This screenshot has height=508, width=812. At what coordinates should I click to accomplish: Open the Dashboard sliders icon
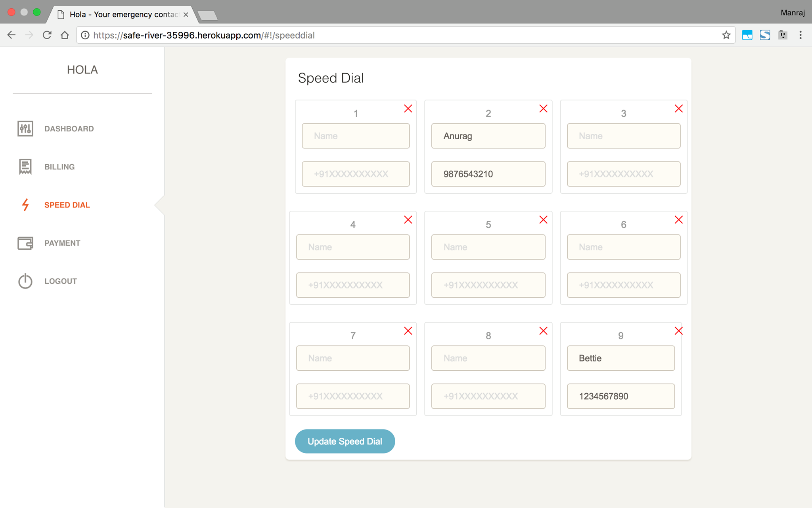point(25,129)
